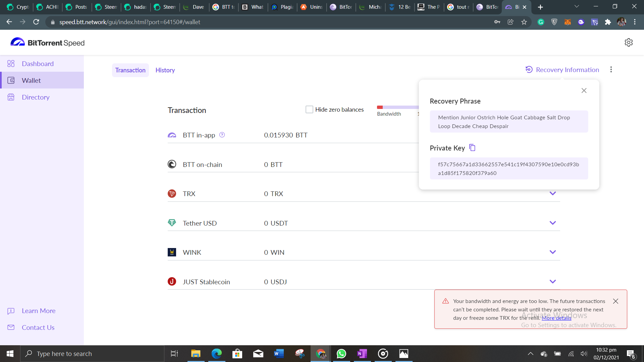
Task: Expand the Tether USD row chevron
Action: click(553, 223)
